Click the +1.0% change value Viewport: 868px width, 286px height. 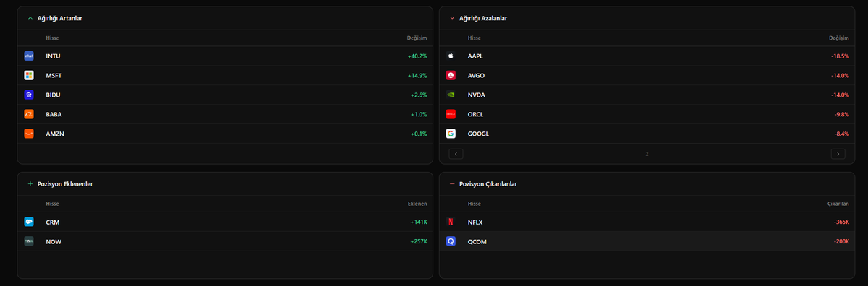point(419,114)
